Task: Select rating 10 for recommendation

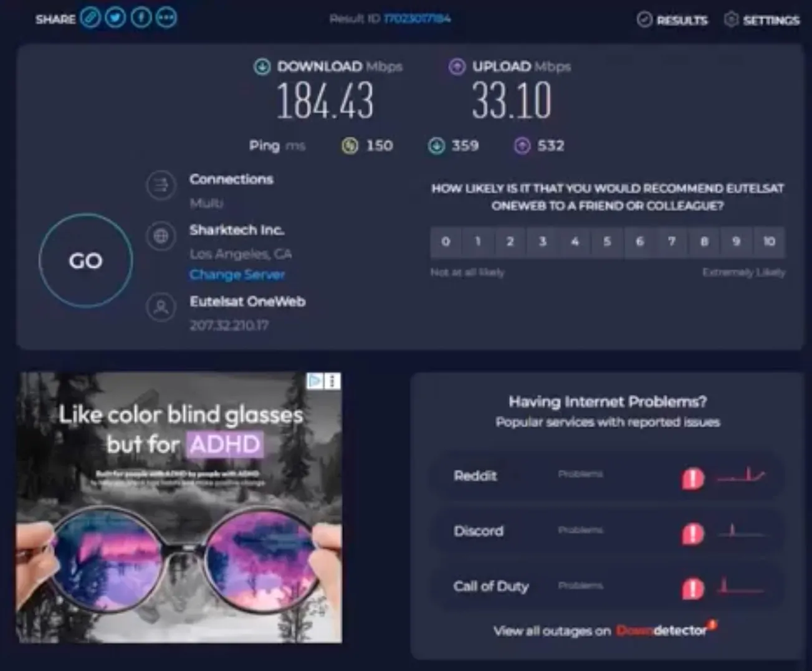Action: 769,242
